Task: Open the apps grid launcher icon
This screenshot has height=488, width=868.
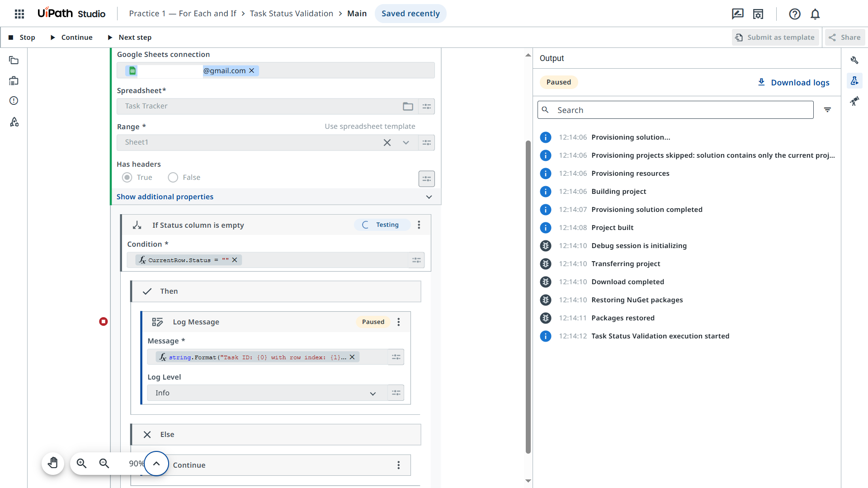Action: click(x=19, y=14)
